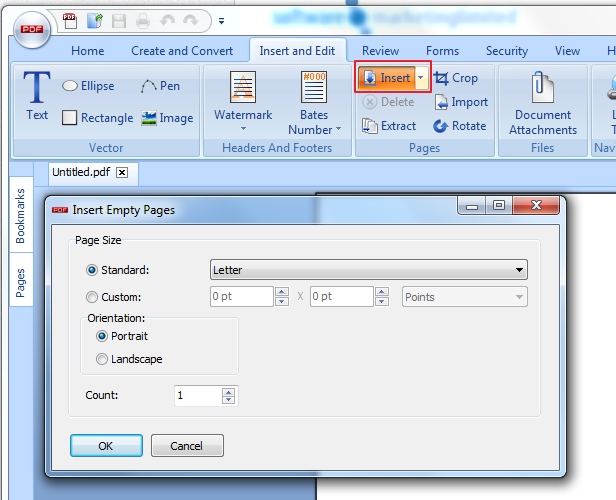Select the Custom page size option
This screenshot has height=500, width=616.
click(x=93, y=297)
